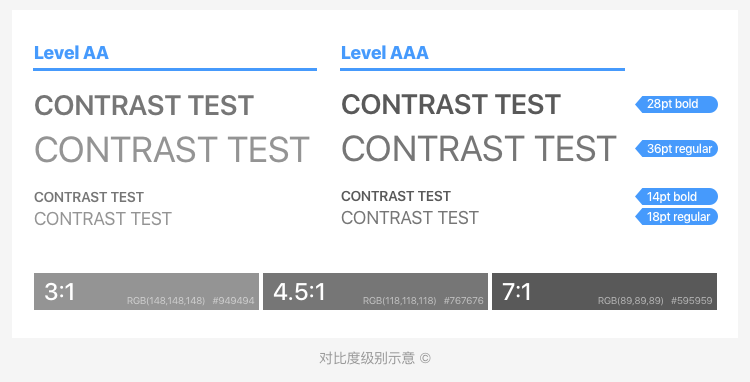The height and width of the screenshot is (382, 750).
Task: Click the #767676 hex code
Action: [463, 301]
